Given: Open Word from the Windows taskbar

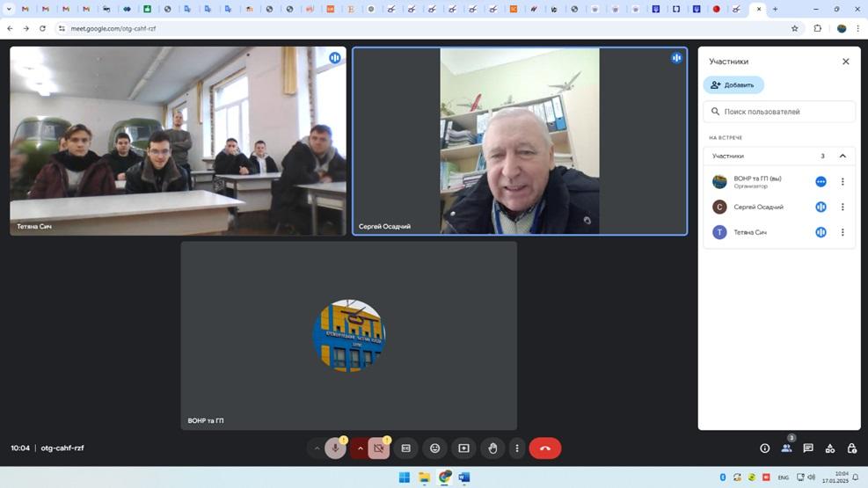Looking at the screenshot, I should point(464,477).
